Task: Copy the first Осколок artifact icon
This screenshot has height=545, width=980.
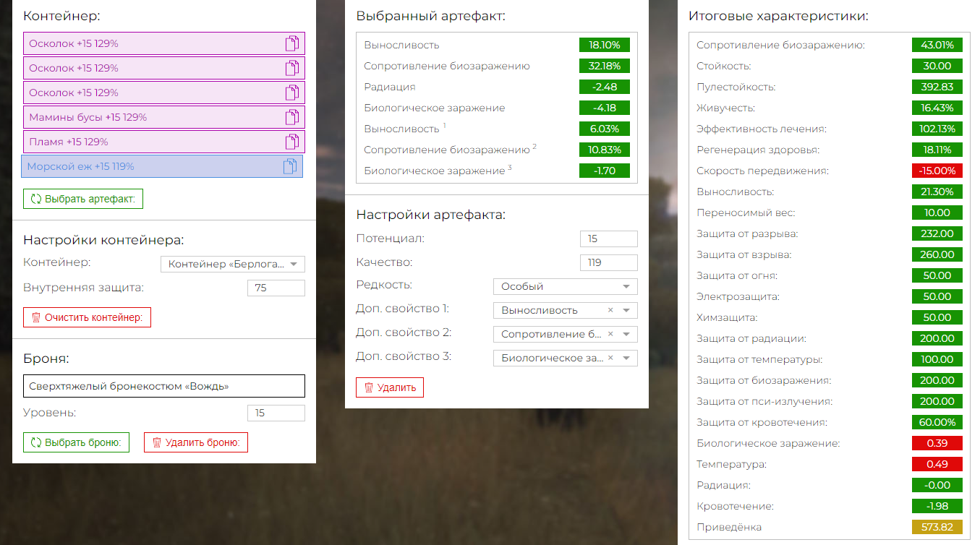Action: tap(291, 43)
